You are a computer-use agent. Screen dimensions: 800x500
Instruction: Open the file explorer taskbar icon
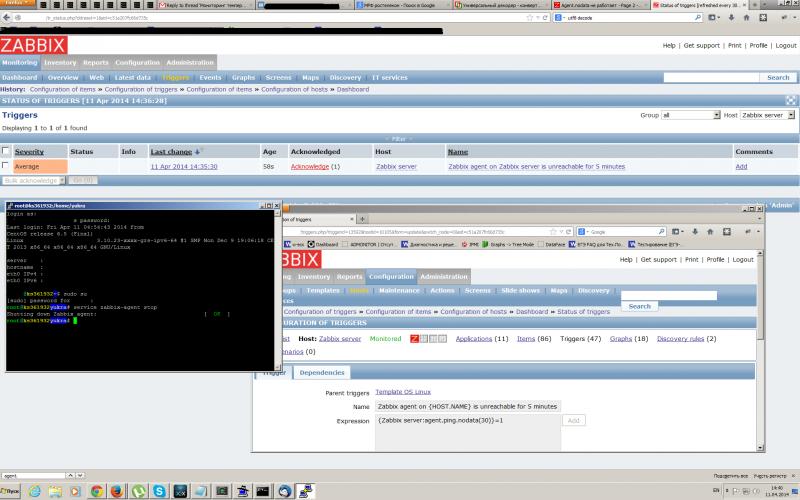(x=55, y=491)
